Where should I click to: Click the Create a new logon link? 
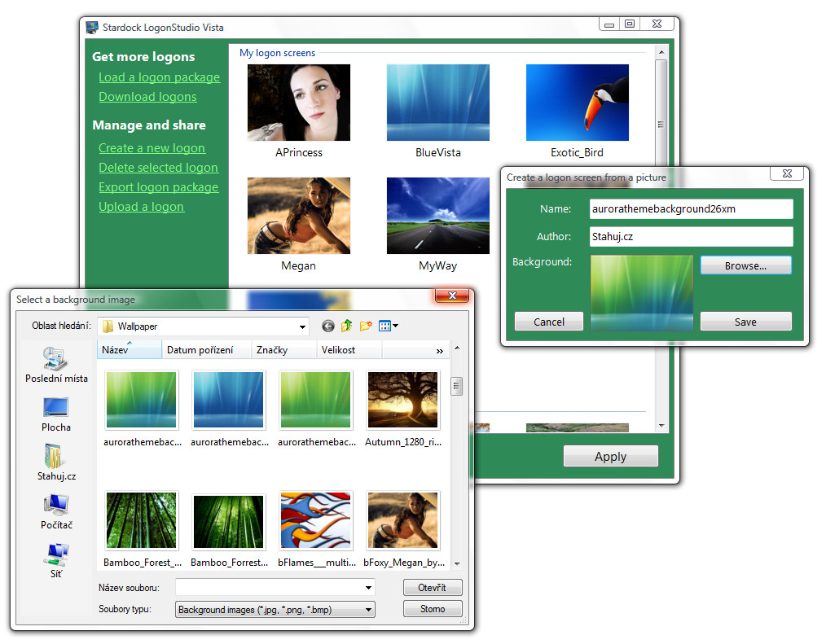(x=152, y=148)
